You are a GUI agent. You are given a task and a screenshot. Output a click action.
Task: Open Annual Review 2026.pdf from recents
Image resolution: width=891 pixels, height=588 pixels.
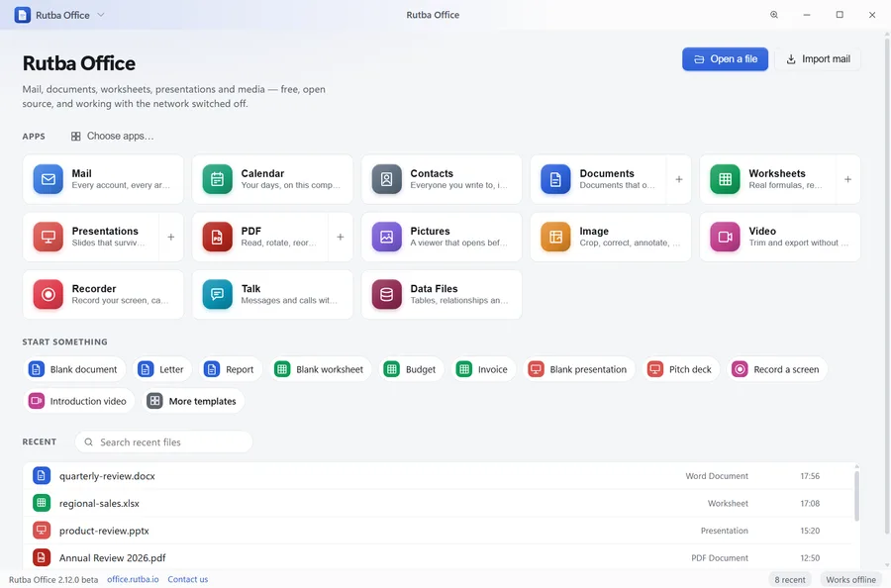(x=438, y=557)
